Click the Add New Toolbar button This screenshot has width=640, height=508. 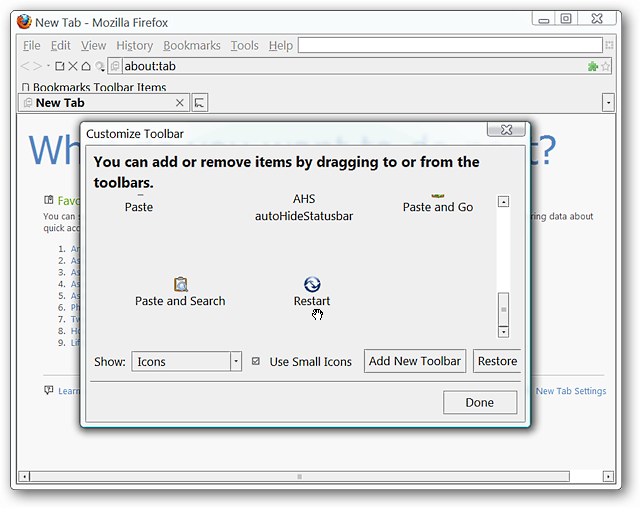(x=415, y=361)
